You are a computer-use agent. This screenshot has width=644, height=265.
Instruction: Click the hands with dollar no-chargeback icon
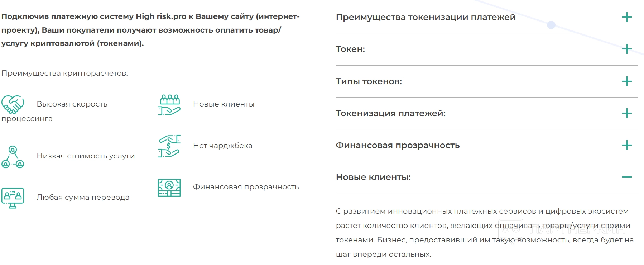169,146
